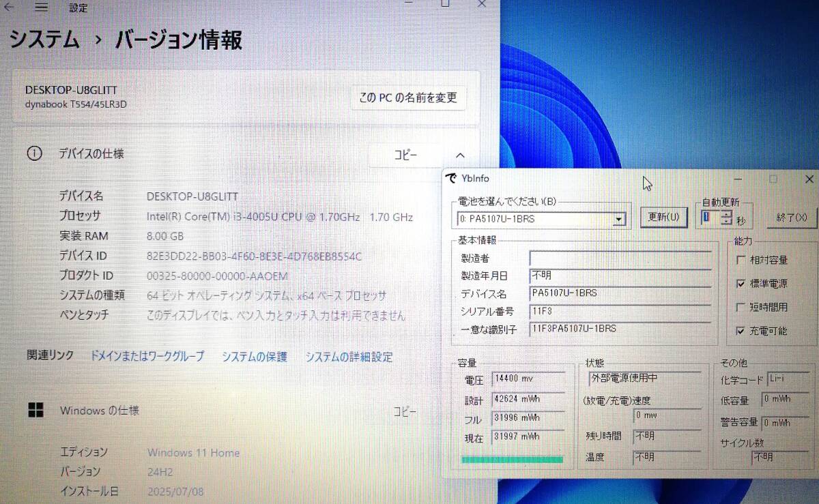Click the 実装 RAM value 8.00 GB
819x504 pixels.
click(x=165, y=236)
